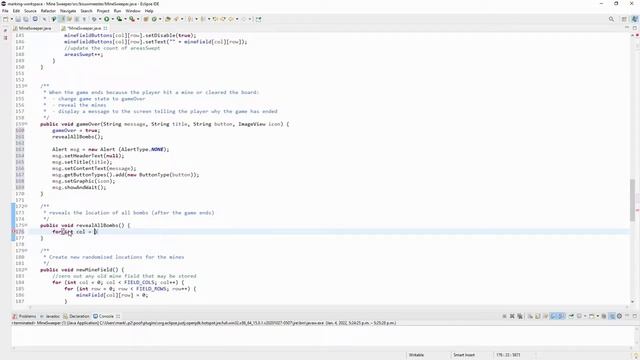Switch to the Declaration tab

[x=76, y=316]
